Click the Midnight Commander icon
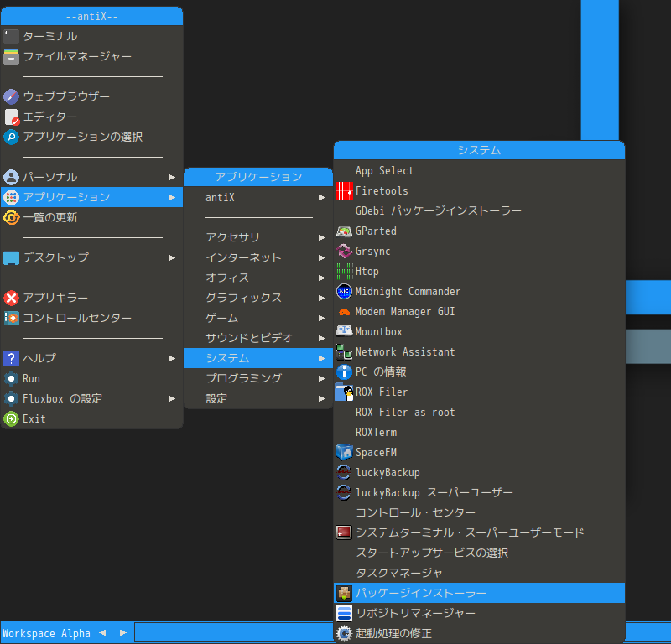This screenshot has height=644, width=671. click(344, 292)
